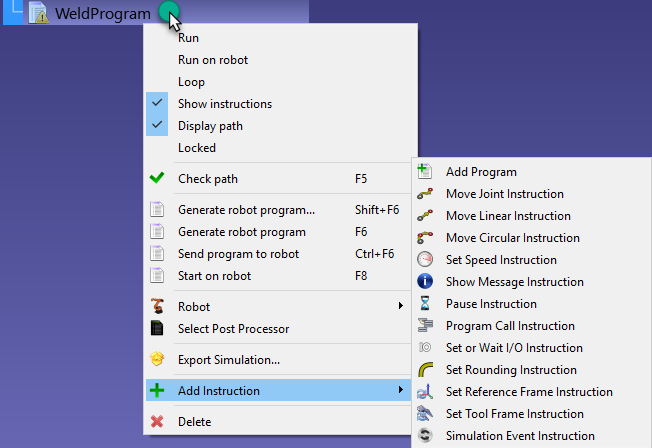Expand the Robot submenu arrow

pos(401,306)
